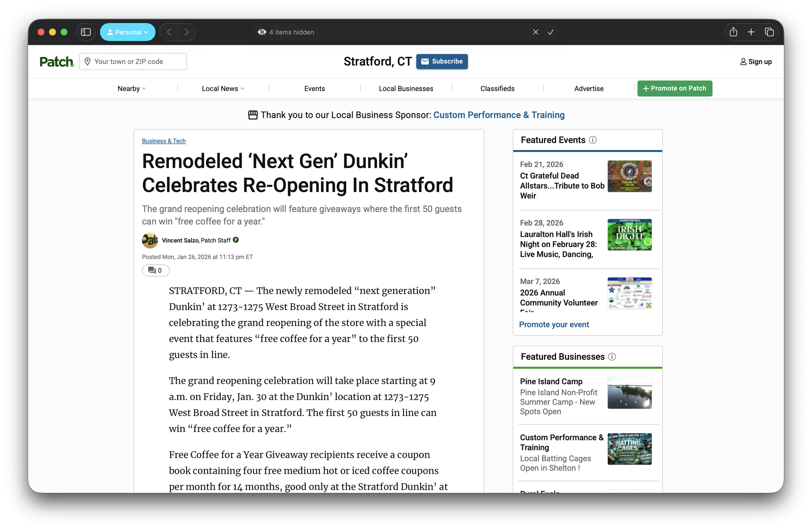Go to Classifieds section
The height and width of the screenshot is (530, 812).
(x=497, y=89)
